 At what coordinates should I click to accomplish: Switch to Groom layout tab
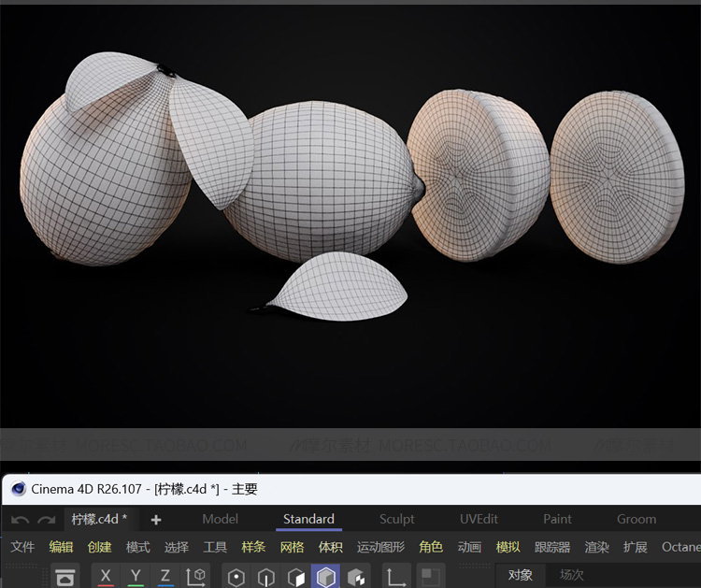tap(637, 519)
